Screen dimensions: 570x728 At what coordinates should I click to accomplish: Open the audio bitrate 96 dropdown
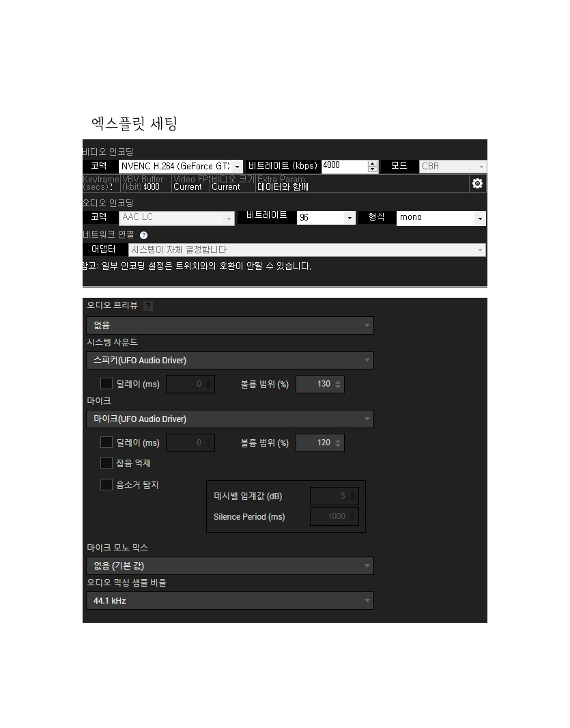pyautogui.click(x=326, y=218)
